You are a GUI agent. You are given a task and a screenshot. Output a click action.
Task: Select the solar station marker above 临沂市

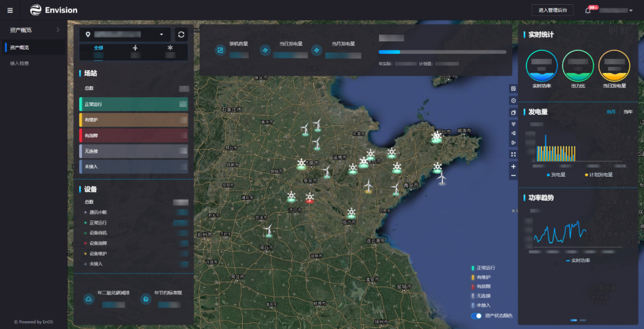coord(351,213)
